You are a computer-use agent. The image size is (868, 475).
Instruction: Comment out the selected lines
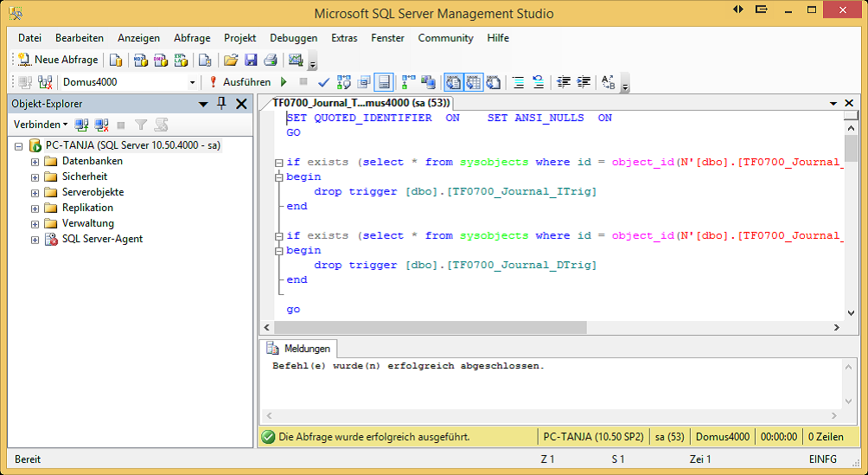[518, 82]
